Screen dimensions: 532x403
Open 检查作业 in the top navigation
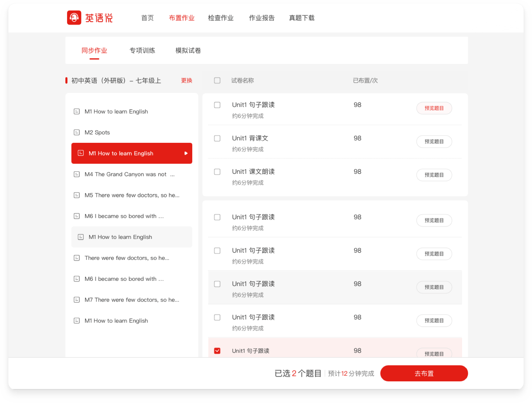pyautogui.click(x=221, y=18)
